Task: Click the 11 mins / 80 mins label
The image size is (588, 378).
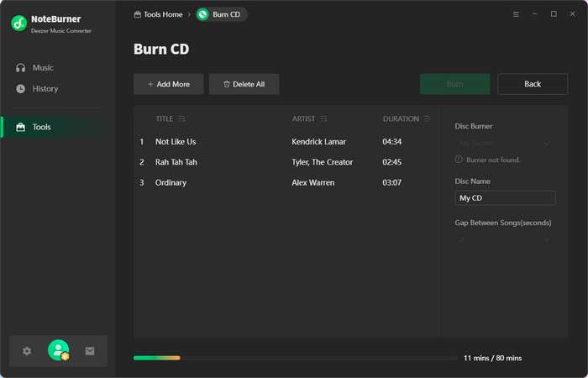Action: coord(492,358)
